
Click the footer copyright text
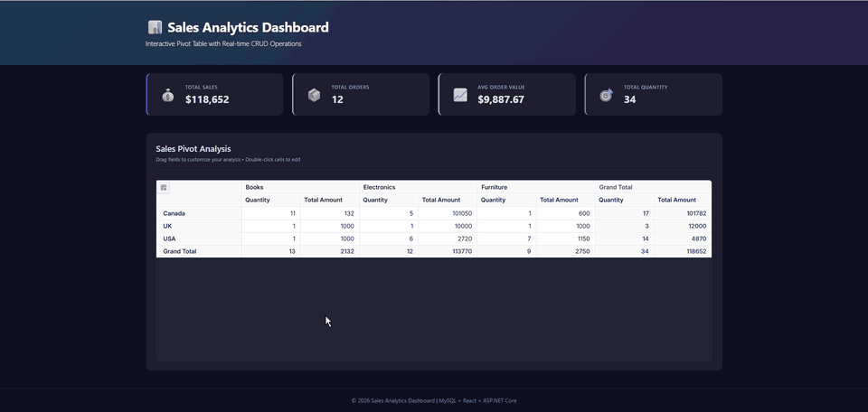click(434, 400)
